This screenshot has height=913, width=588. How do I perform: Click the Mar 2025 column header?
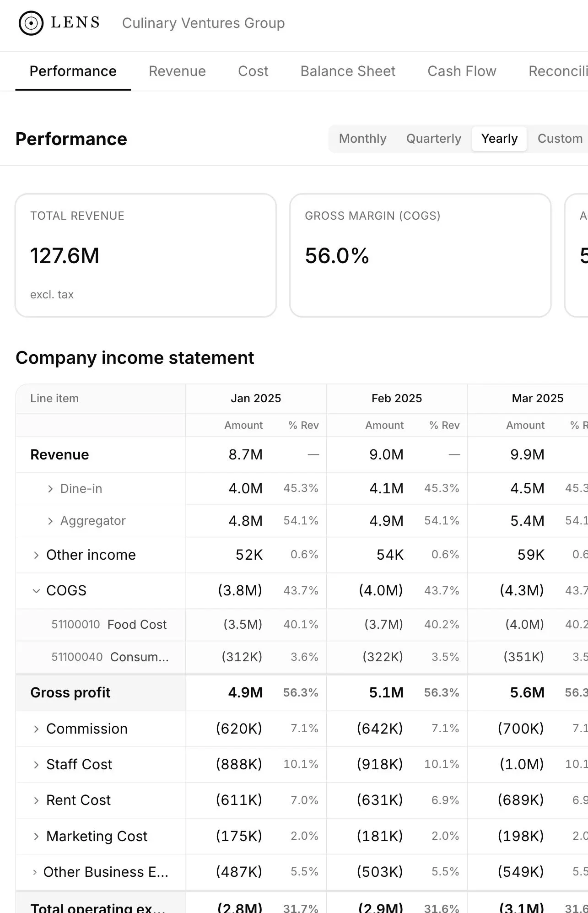point(537,398)
